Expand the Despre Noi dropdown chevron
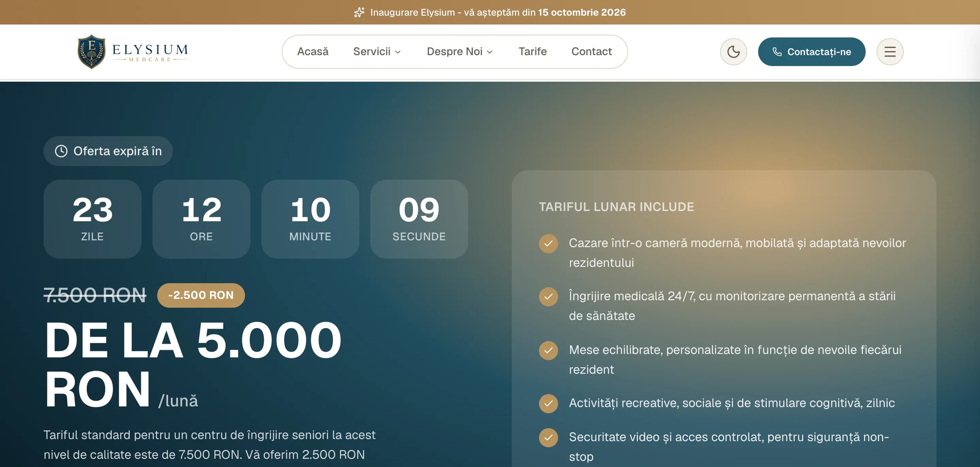980x467 pixels. click(x=490, y=52)
